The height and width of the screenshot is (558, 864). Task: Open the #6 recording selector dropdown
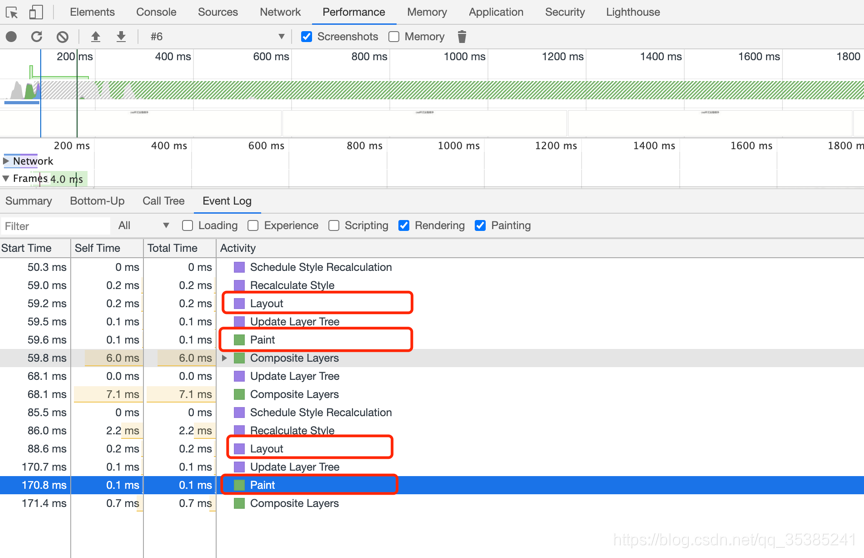pyautogui.click(x=217, y=36)
